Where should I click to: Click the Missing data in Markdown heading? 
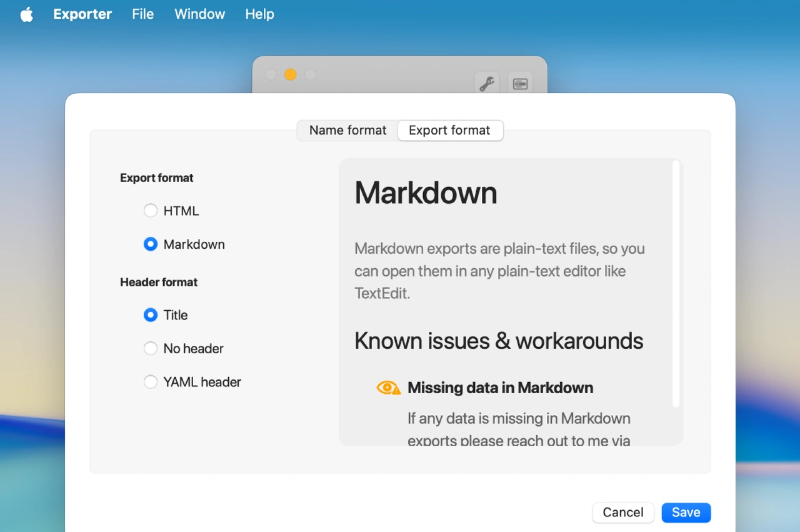pos(500,388)
